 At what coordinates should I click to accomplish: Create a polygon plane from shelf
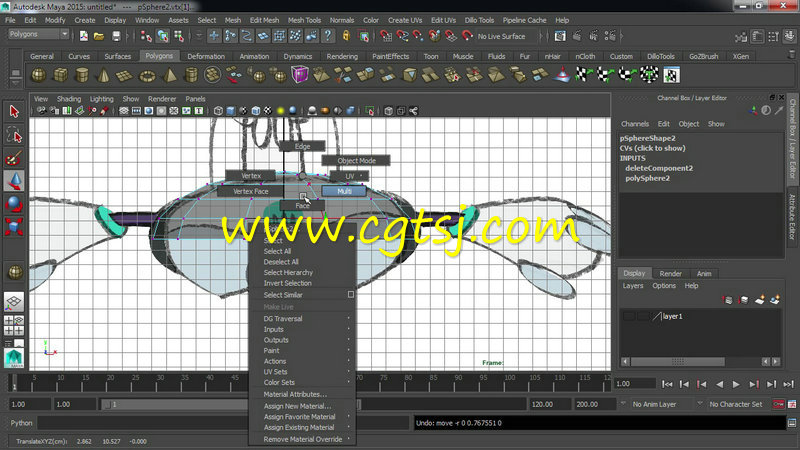coord(124,76)
